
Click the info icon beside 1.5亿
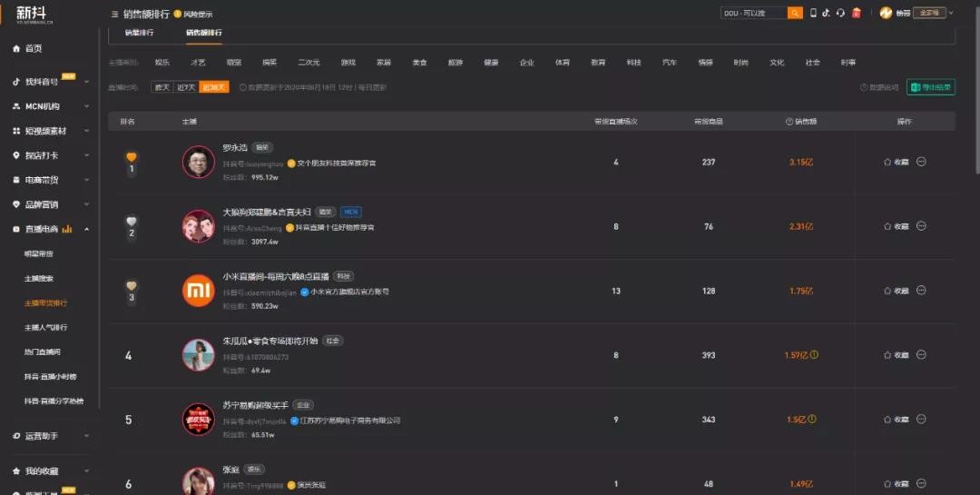pos(812,420)
